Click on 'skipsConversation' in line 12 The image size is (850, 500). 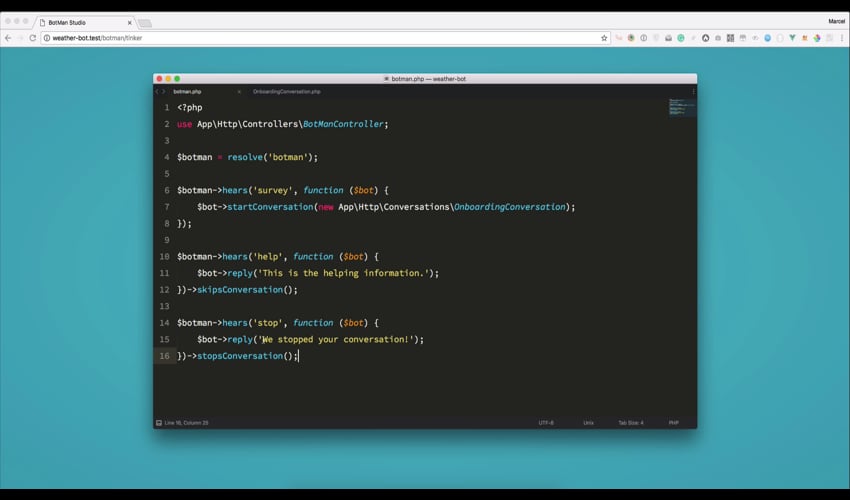pyautogui.click(x=240, y=290)
